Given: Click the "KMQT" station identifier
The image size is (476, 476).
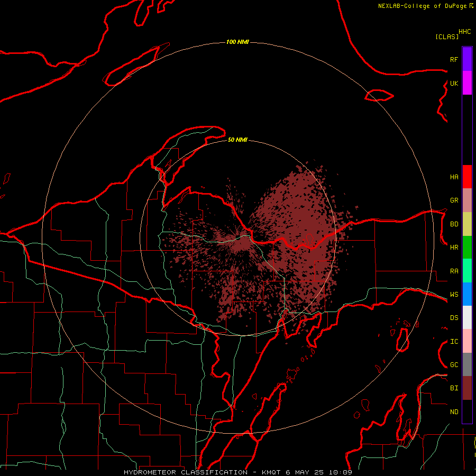Looking at the screenshot, I should coord(271,472).
